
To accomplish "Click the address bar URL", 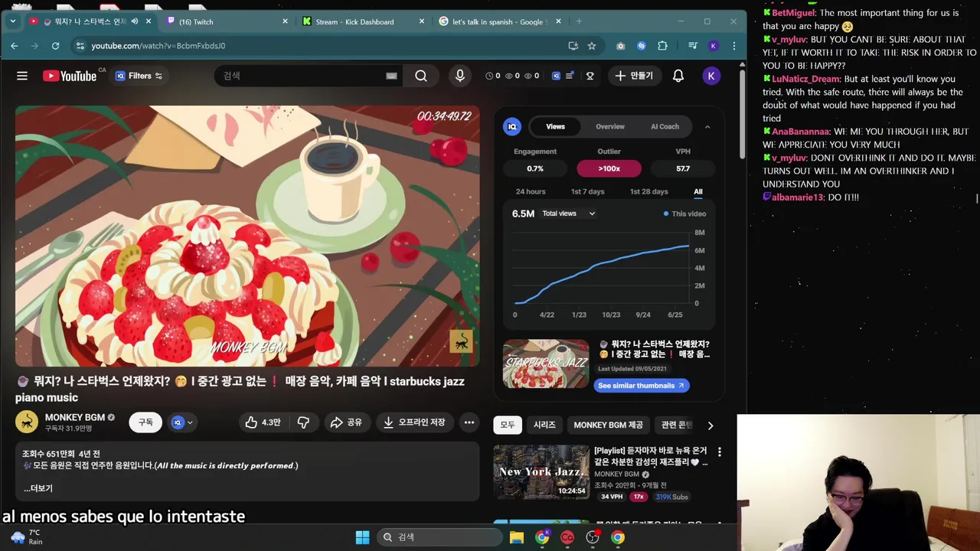I will pos(158,46).
